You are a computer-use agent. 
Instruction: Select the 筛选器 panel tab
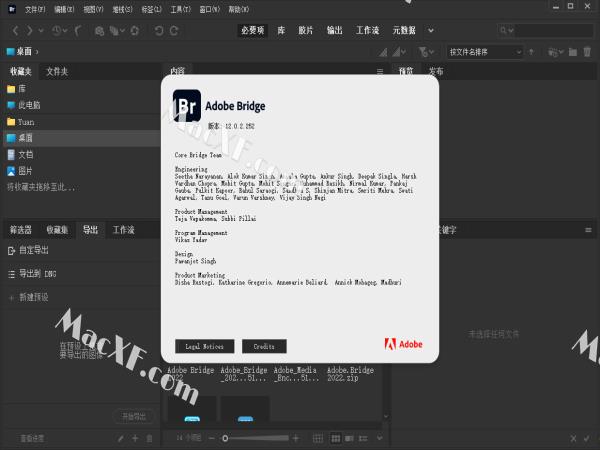tap(21, 230)
